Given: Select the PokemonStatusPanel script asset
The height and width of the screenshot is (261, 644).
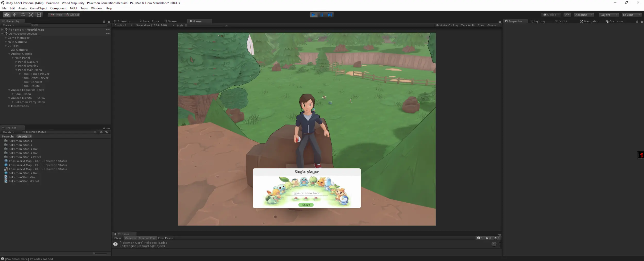Looking at the screenshot, I should 23,181.
